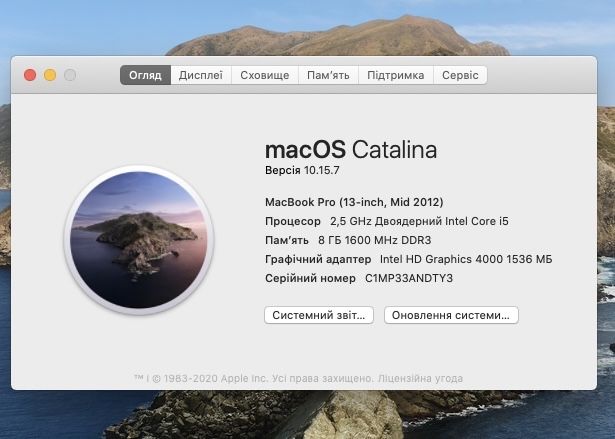Click the 8 ГБ 1600 MHz DDR3 value
615x439 pixels.
point(375,240)
